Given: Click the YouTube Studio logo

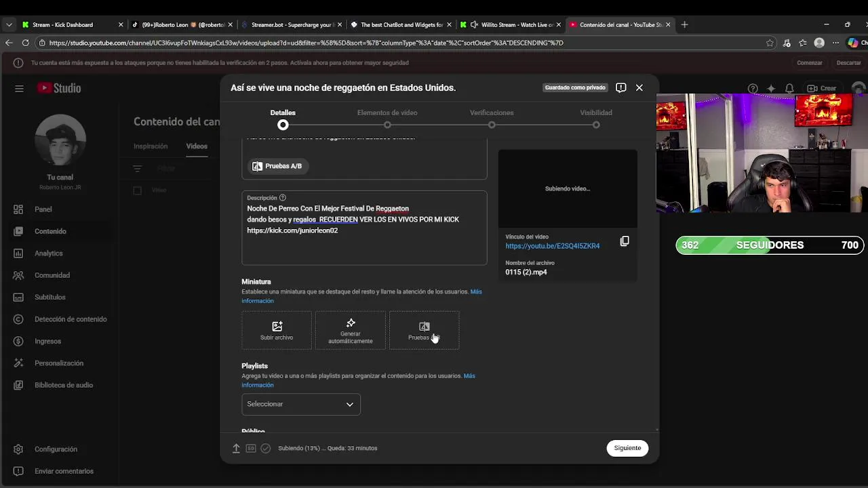Looking at the screenshot, I should pyautogui.click(x=59, y=88).
